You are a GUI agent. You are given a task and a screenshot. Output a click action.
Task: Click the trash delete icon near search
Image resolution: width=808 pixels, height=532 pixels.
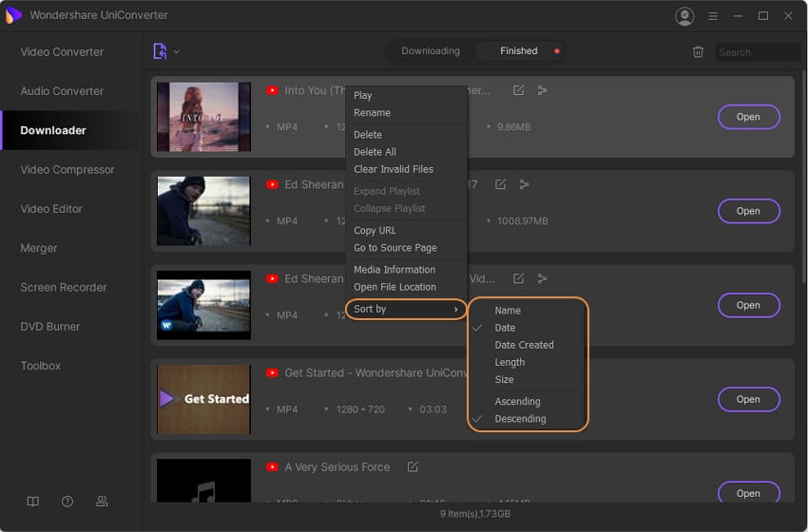[699, 52]
